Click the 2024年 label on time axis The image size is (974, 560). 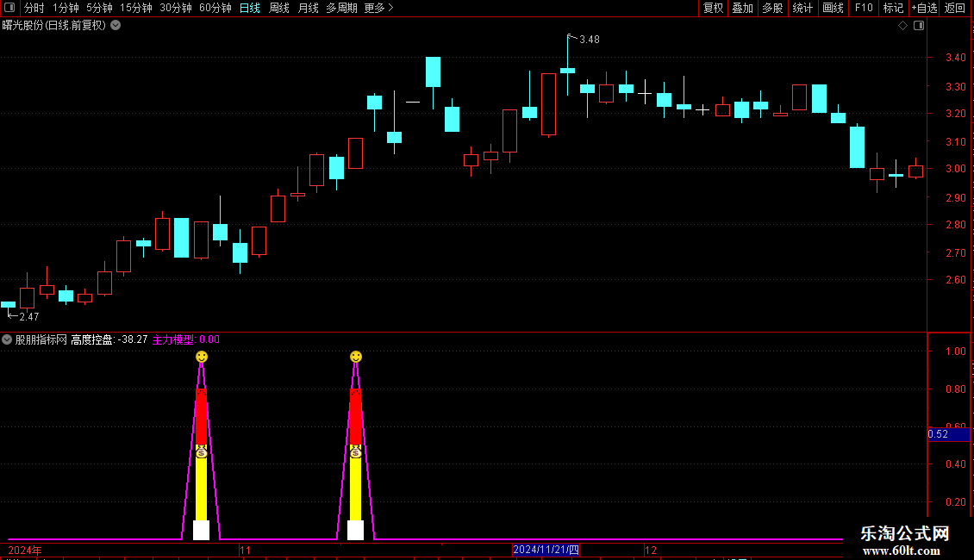pos(25,550)
